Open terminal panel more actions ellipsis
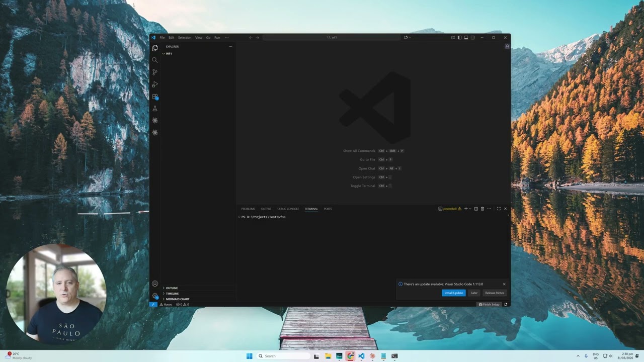Image resolution: width=644 pixels, height=362 pixels. click(489, 209)
